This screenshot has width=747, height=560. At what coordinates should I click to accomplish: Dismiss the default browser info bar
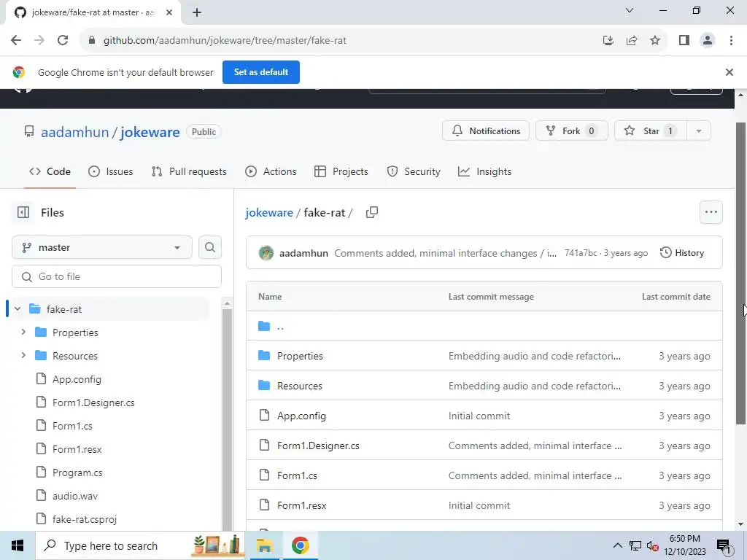pos(729,72)
